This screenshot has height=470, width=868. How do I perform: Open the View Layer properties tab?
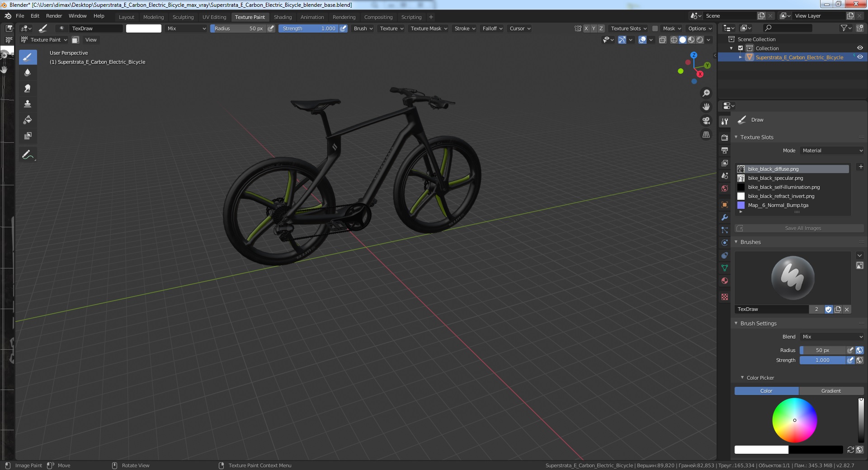coord(725,163)
